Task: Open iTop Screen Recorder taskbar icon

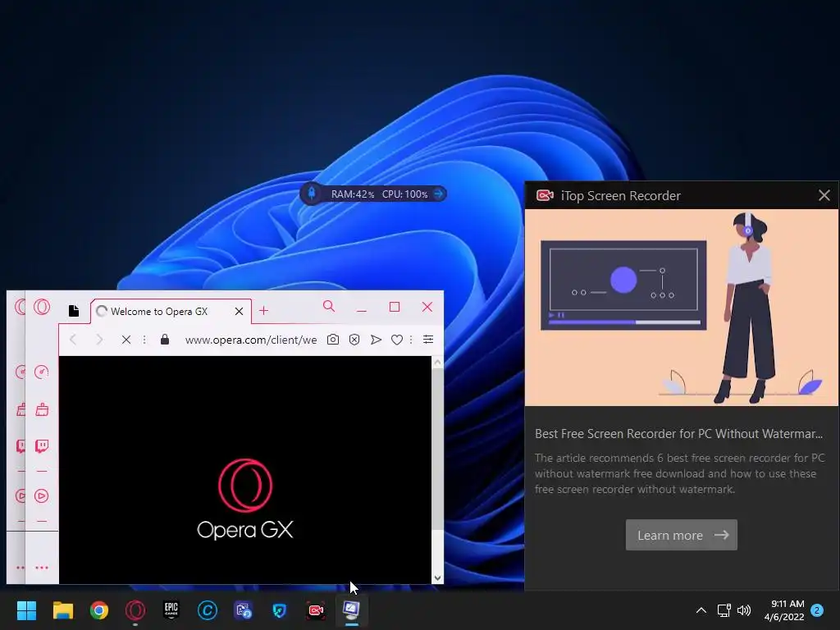Action: pyautogui.click(x=316, y=610)
